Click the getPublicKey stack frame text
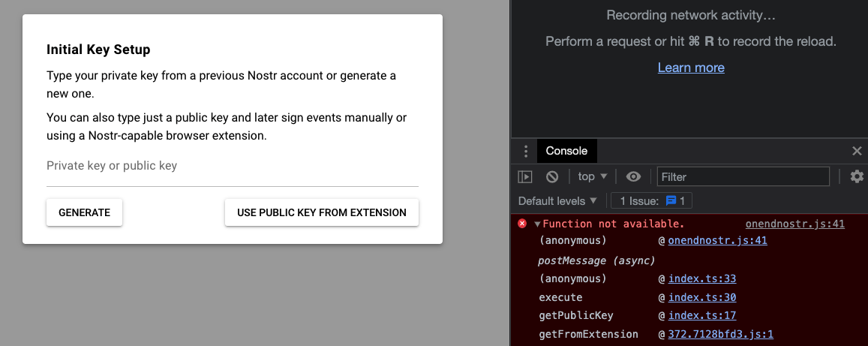This screenshot has width=868, height=346. tap(575, 315)
